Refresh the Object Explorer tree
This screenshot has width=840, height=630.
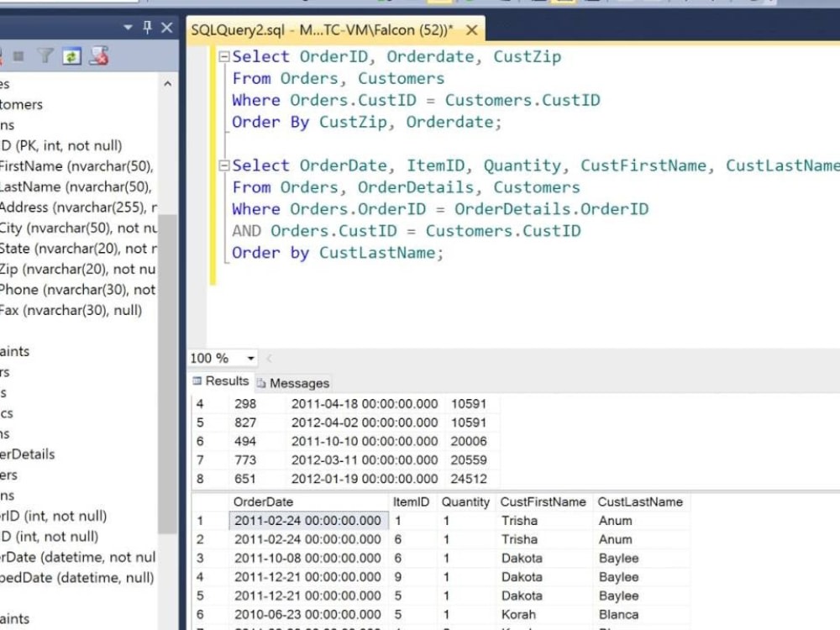(71, 55)
